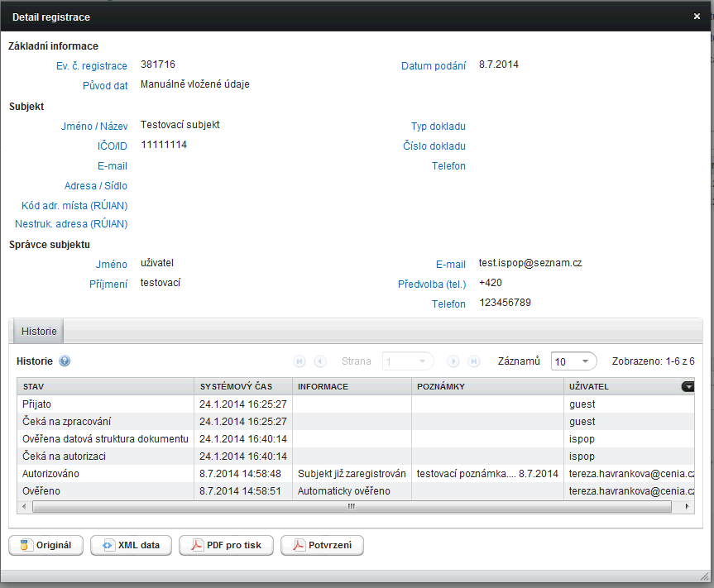Click email test.ispop@seznam.cz
Screen dimensions: 714x588
click(530, 263)
